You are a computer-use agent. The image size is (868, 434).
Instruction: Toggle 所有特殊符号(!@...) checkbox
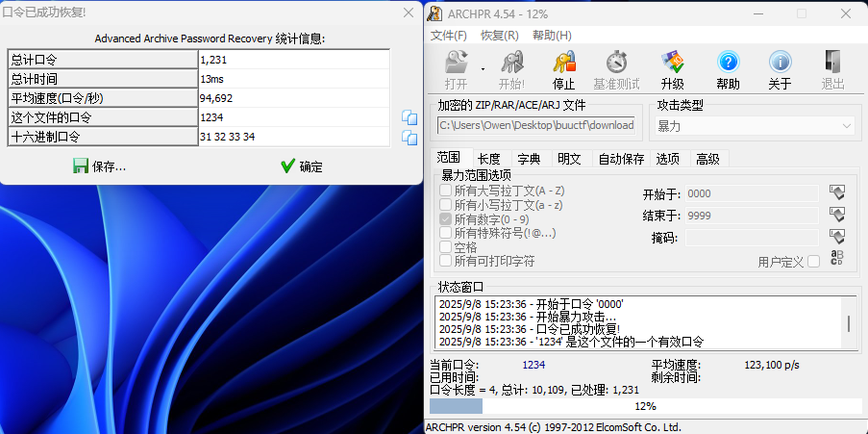click(x=445, y=233)
